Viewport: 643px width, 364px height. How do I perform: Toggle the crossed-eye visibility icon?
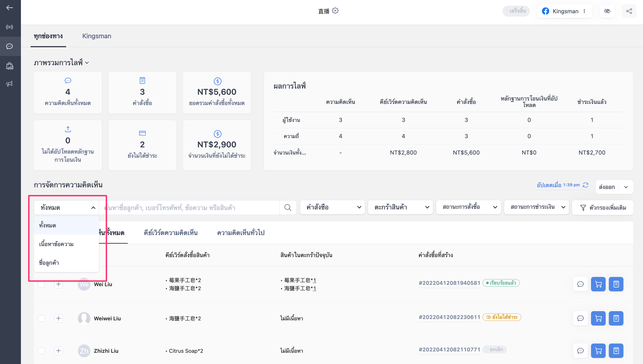pyautogui.click(x=607, y=11)
